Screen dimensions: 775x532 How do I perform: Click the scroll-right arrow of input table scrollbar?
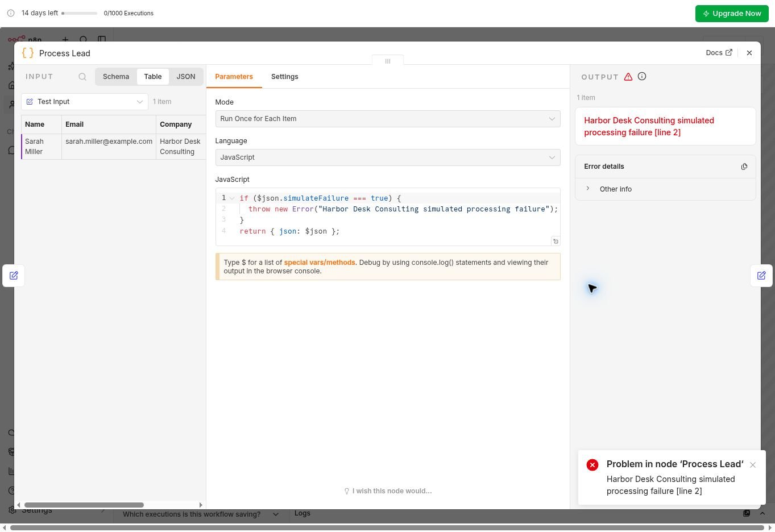(201, 505)
